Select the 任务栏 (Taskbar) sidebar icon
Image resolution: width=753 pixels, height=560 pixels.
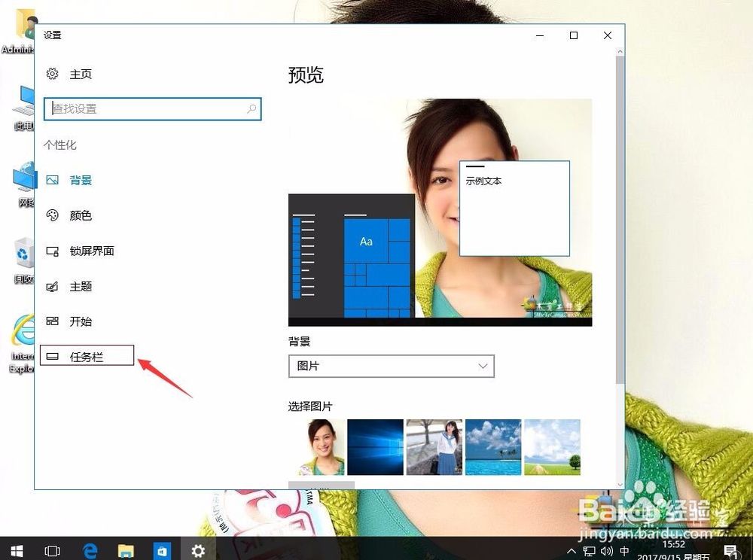tap(52, 355)
